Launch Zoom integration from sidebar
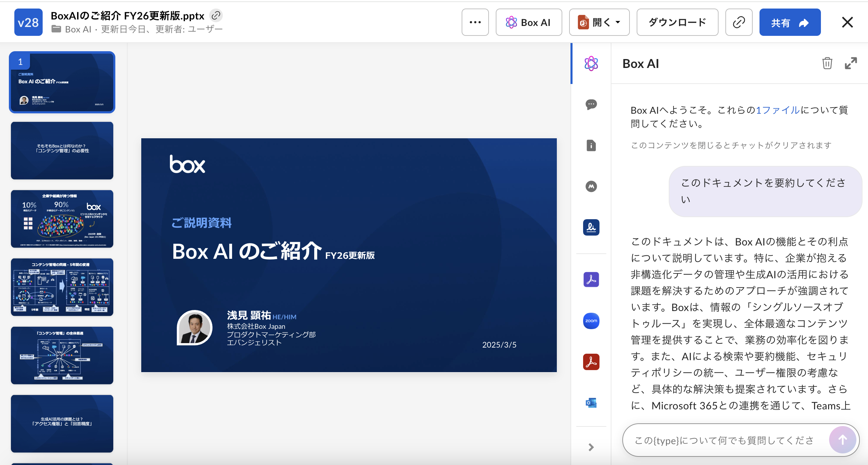This screenshot has height=465, width=868. (591, 321)
